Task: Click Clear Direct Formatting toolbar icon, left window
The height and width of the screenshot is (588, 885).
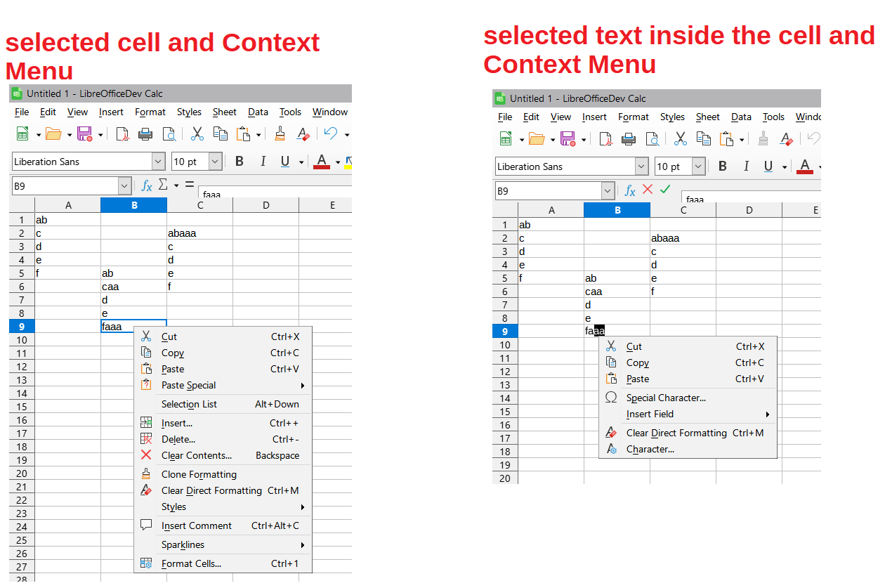Action: (303, 133)
